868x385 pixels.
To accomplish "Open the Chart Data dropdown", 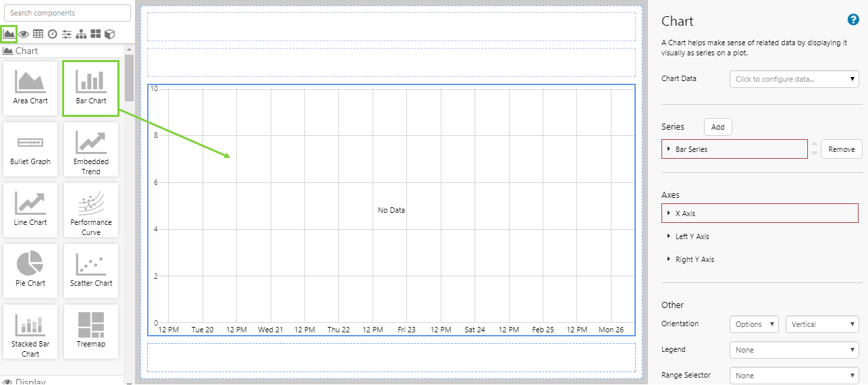I will [794, 79].
